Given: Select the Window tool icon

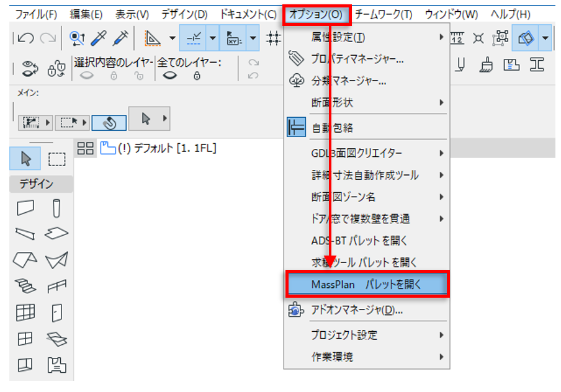Looking at the screenshot, I should (x=25, y=339).
